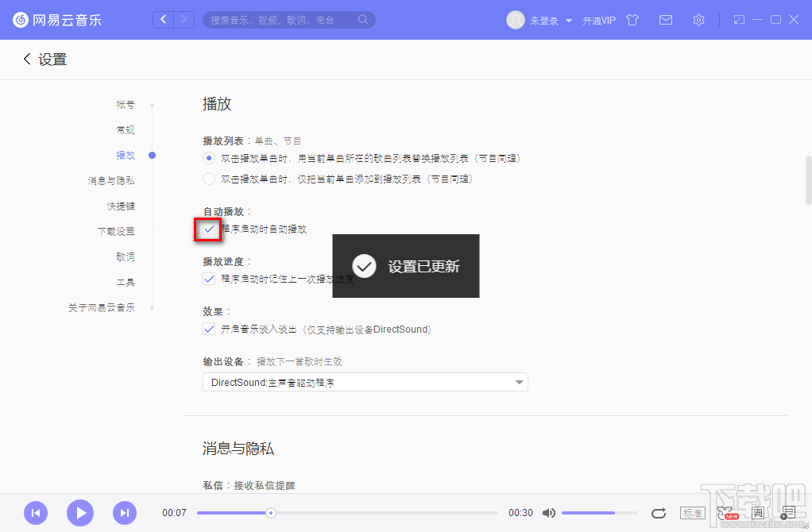Screen dimensions: 812x532
Task: Toggle the repeat playback mode icon
Action: pyautogui.click(x=658, y=513)
